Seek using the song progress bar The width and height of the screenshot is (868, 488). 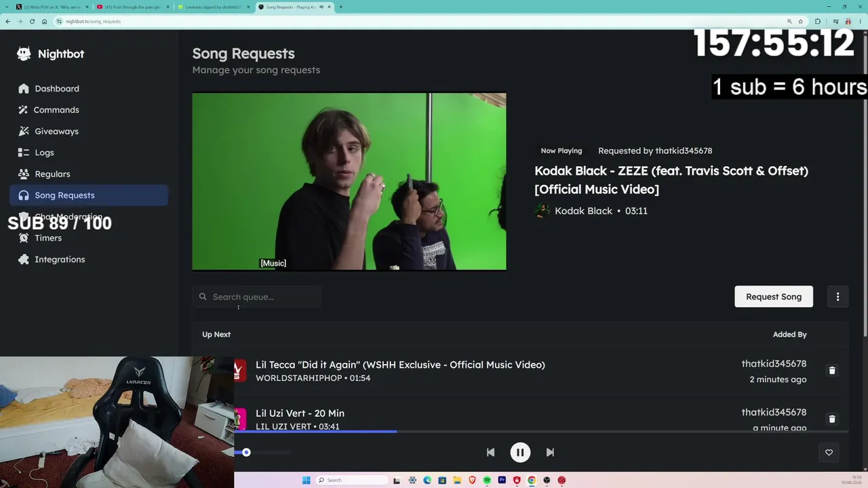coord(541,431)
